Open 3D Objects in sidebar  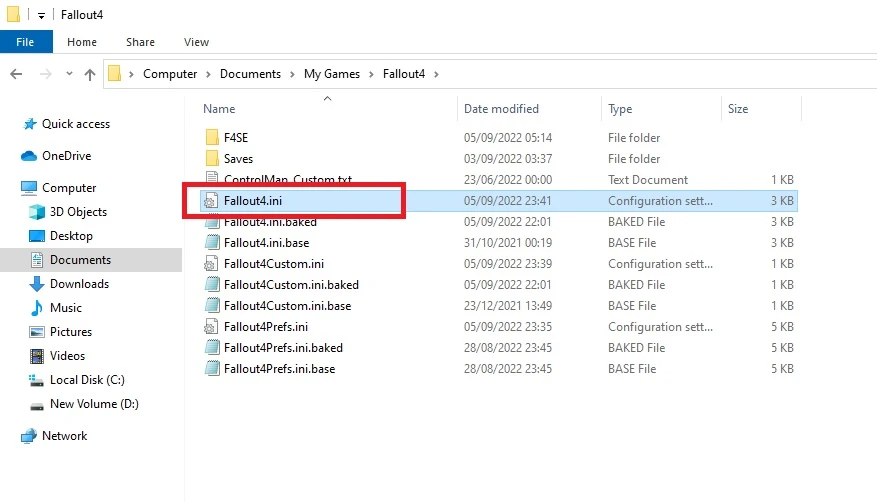(78, 212)
